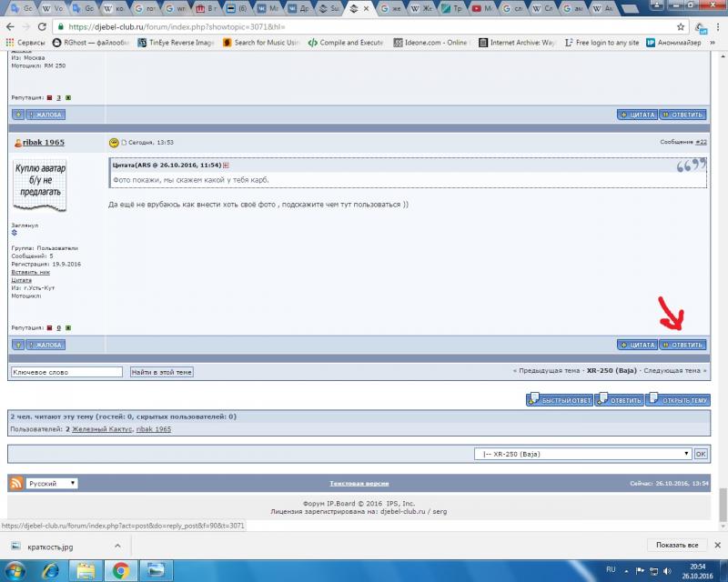Increase reputation of ribak 1965 (green plus)
This screenshot has height=582, width=728.
pos(68,327)
